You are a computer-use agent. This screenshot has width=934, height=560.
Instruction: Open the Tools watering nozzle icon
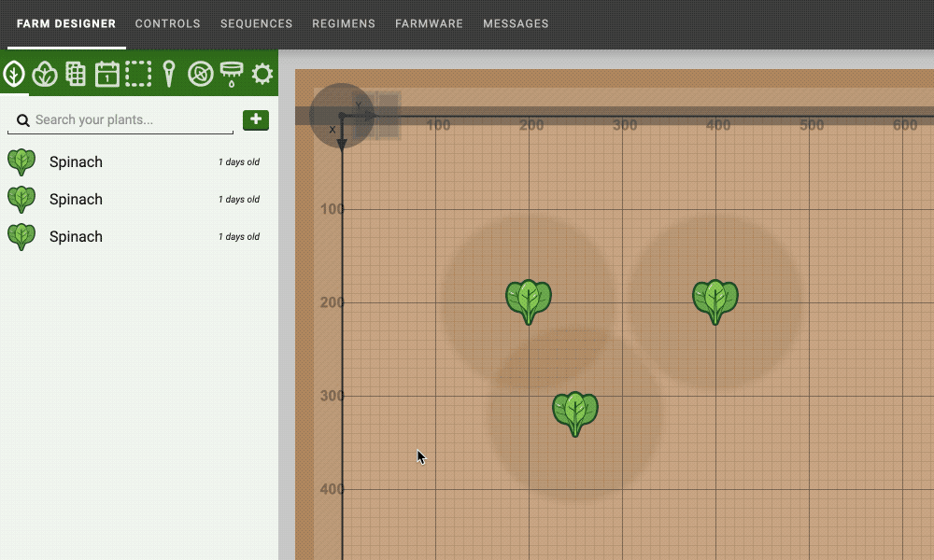pos(231,74)
